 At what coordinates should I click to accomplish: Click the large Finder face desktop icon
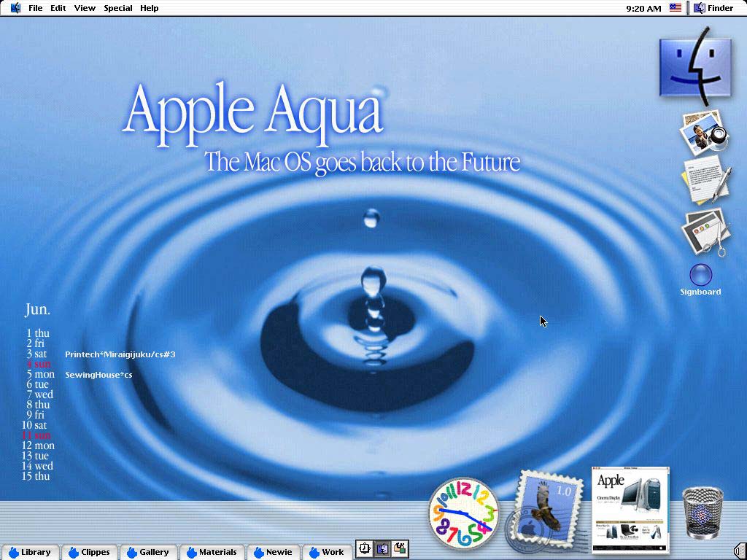point(695,66)
